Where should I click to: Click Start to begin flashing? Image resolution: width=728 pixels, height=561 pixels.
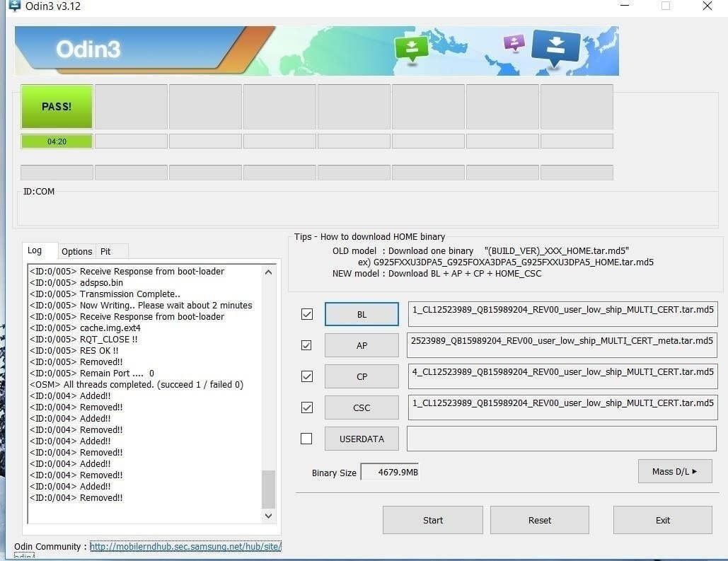[x=432, y=520]
